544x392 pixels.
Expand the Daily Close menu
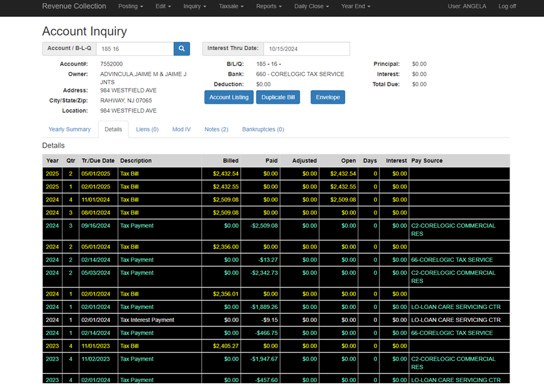(311, 6)
